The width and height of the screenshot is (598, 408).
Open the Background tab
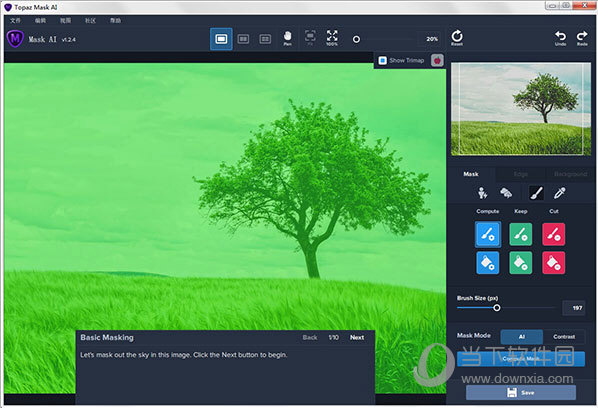pyautogui.click(x=571, y=174)
